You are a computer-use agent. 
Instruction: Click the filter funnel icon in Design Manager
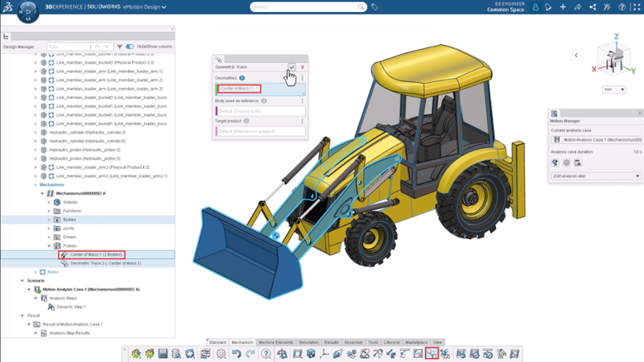(119, 47)
